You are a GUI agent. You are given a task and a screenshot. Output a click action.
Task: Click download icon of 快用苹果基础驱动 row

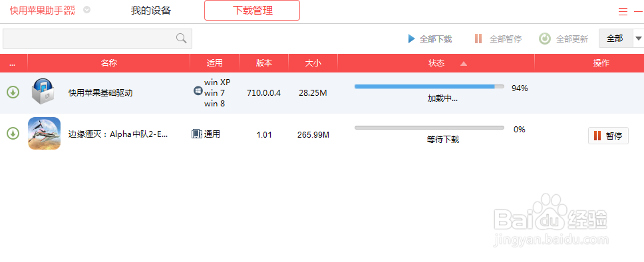pos(13,92)
